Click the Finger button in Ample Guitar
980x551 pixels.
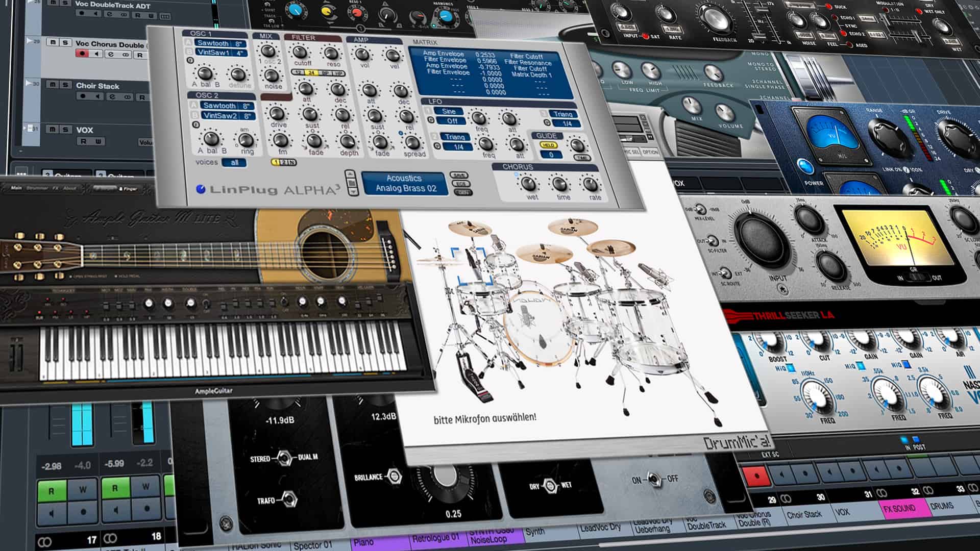click(129, 189)
